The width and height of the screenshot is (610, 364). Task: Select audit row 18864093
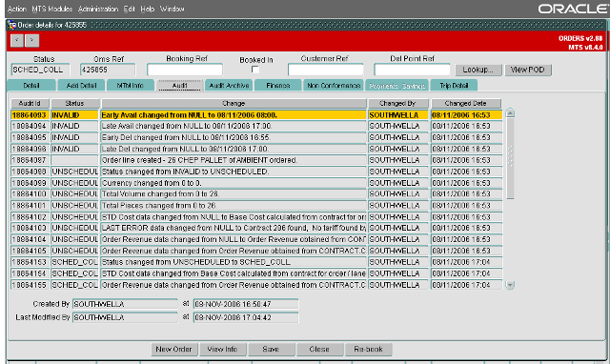click(x=256, y=115)
